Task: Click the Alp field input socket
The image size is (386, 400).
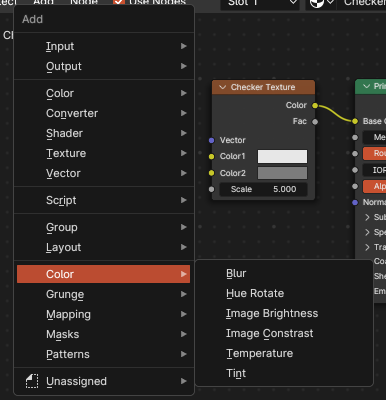Action: (x=355, y=186)
